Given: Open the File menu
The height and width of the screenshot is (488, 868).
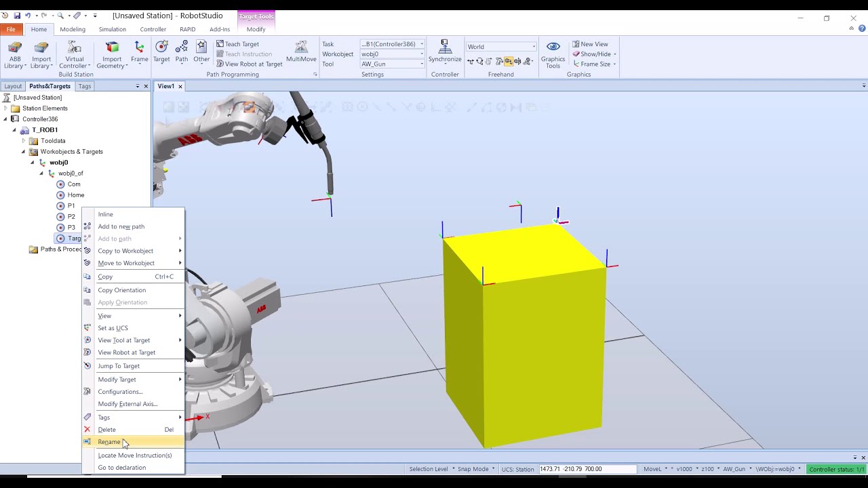Looking at the screenshot, I should (11, 29).
